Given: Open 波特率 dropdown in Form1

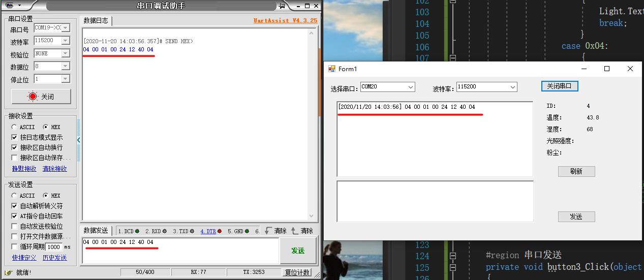Looking at the screenshot, I should click(x=512, y=87).
